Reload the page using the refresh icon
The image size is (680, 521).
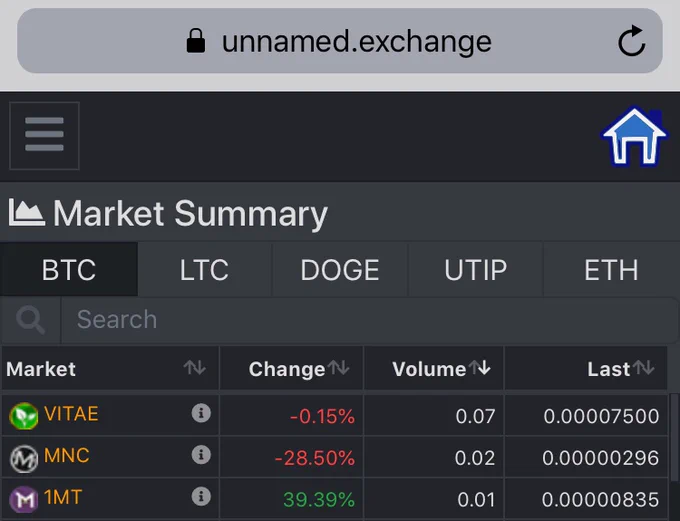pyautogui.click(x=631, y=41)
